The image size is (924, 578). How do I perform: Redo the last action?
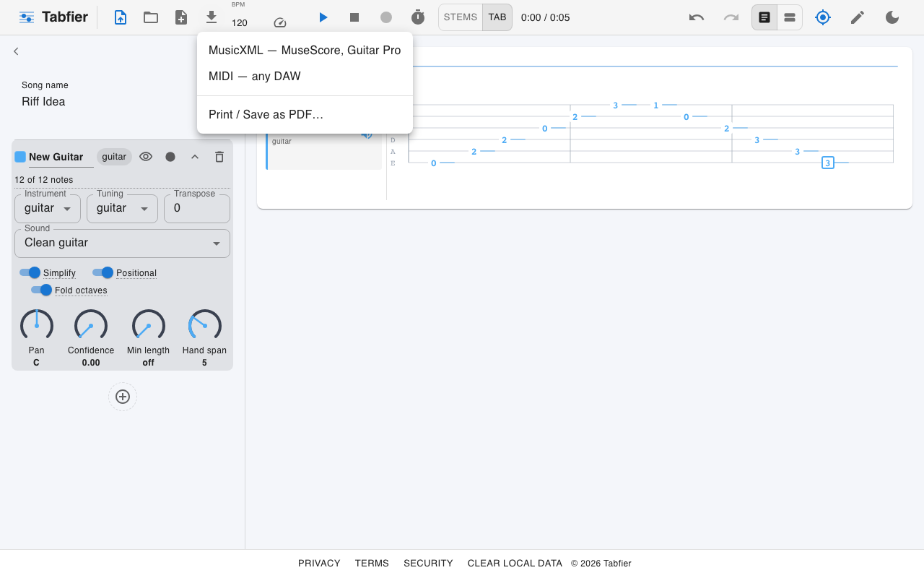point(731,17)
